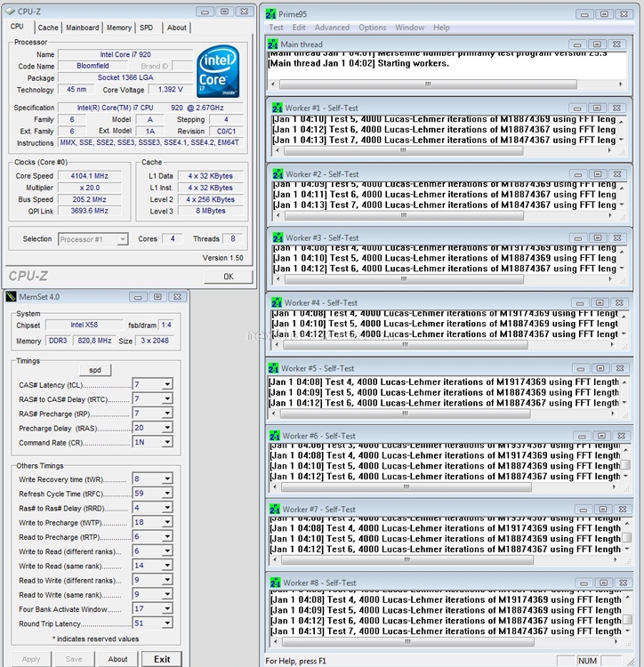644x667 pixels.
Task: Click the About button in MemSet
Action: pos(117,659)
